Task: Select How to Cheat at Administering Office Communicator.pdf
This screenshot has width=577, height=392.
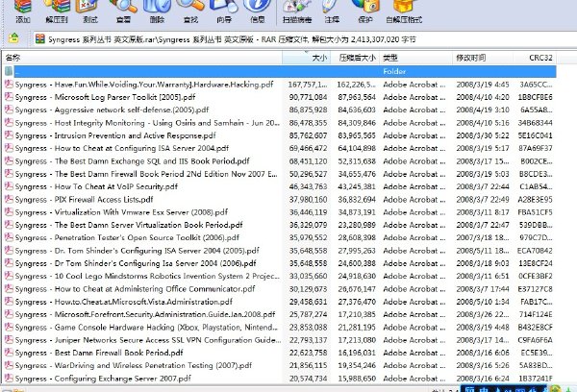Action: 279,288
